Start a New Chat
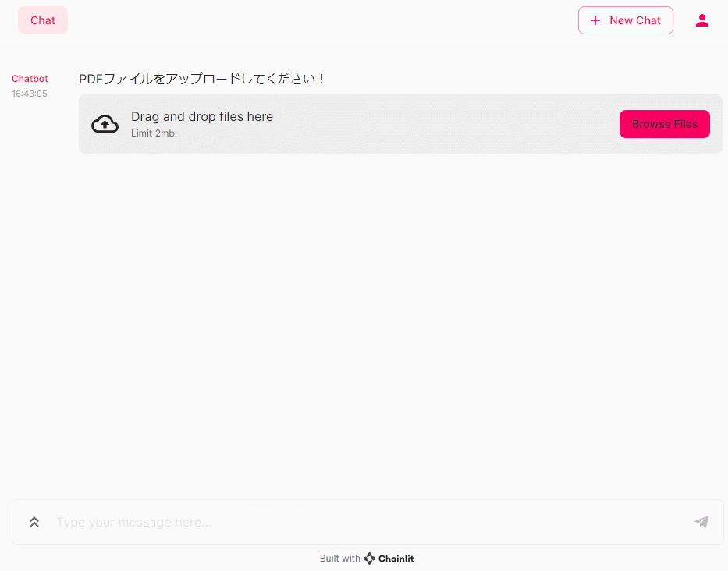 pyautogui.click(x=625, y=21)
